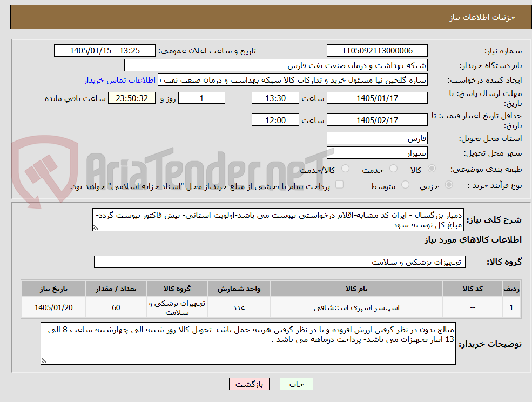Click the quantity cell 60
This screenshot has height=402, width=532.
[116, 307]
